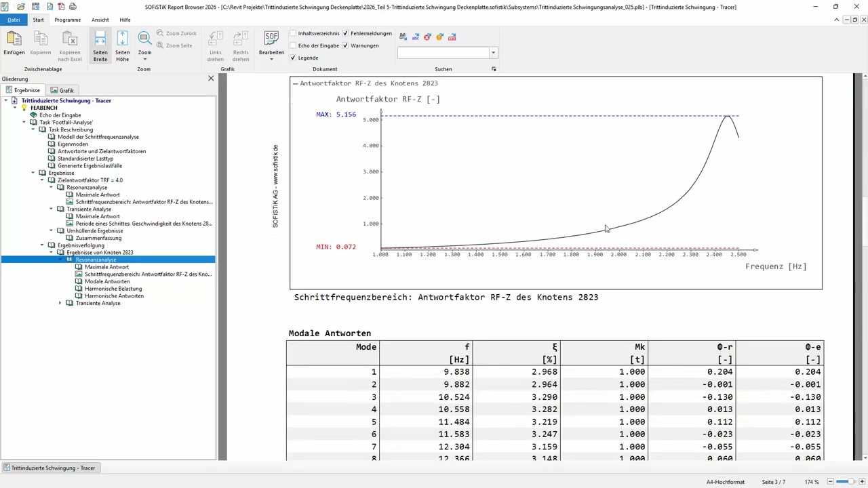Switch to the Start ribbon tab
The width and height of the screenshot is (868, 488).
coord(38,20)
